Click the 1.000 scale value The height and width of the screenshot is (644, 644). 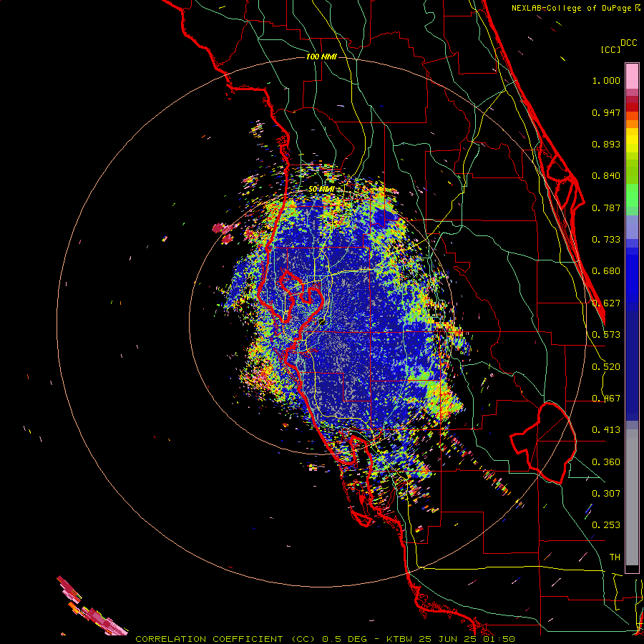pos(606,80)
